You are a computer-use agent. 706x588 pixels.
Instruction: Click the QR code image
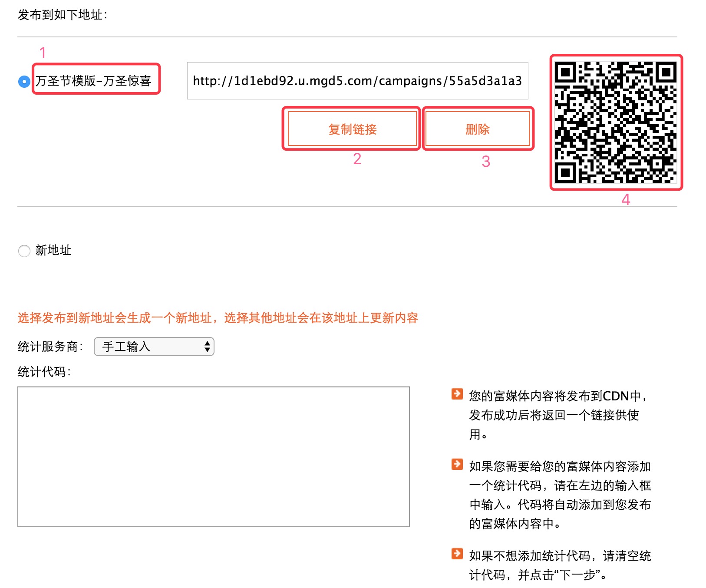(616, 122)
